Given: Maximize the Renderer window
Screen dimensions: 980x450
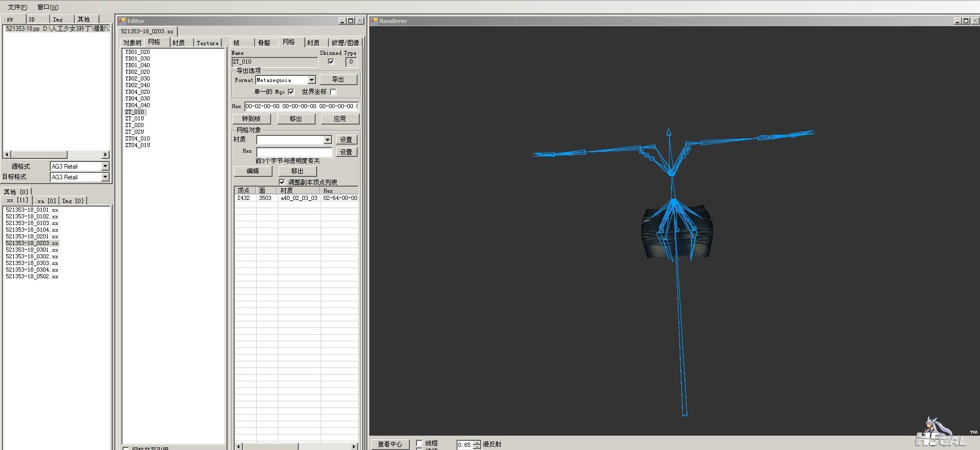Looking at the screenshot, I should 966,21.
